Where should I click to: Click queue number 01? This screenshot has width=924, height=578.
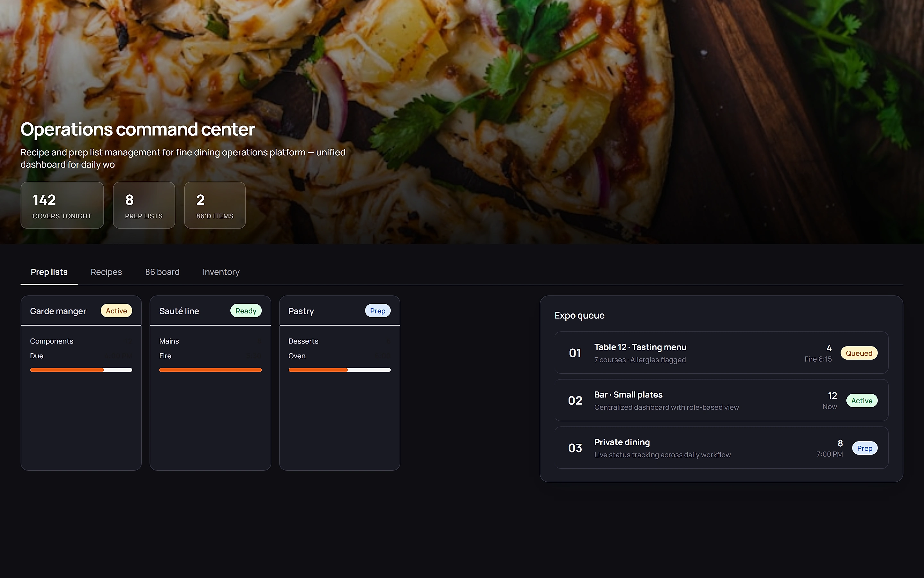tap(575, 353)
